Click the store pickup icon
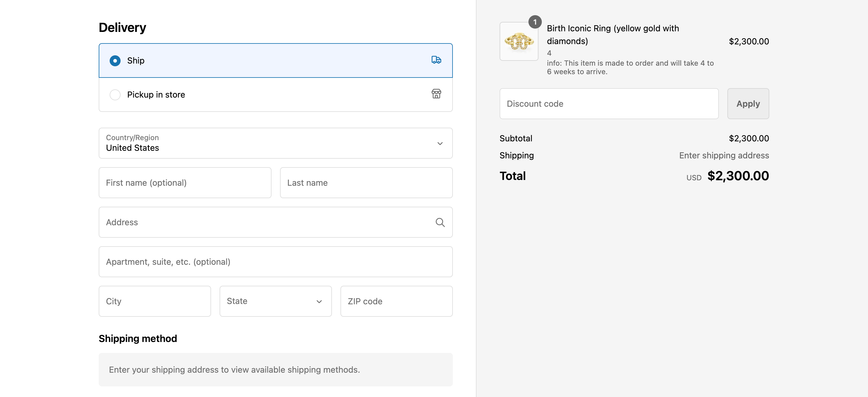 436,94
